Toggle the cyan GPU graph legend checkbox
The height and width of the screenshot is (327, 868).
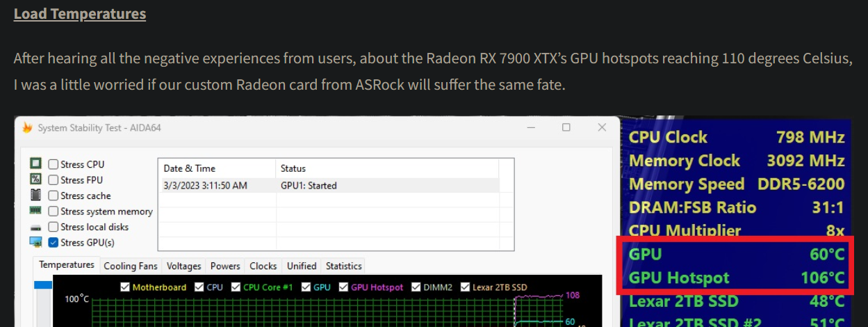pos(306,287)
